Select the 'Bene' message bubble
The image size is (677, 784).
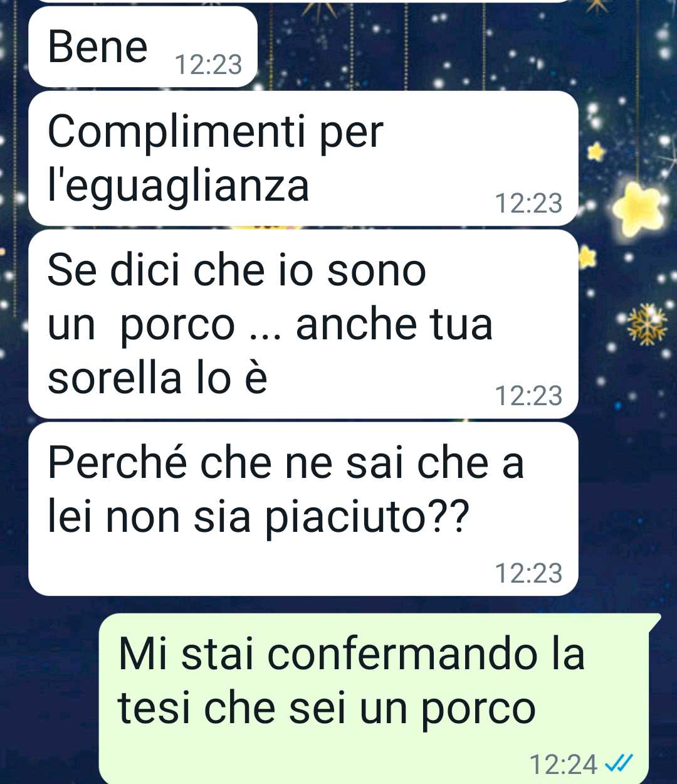(143, 47)
